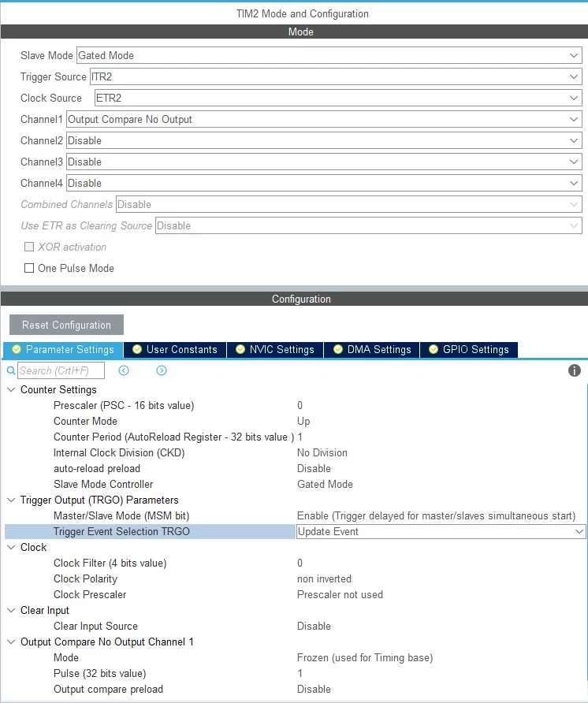Switch to the Parameter Settings tab

tap(63, 350)
